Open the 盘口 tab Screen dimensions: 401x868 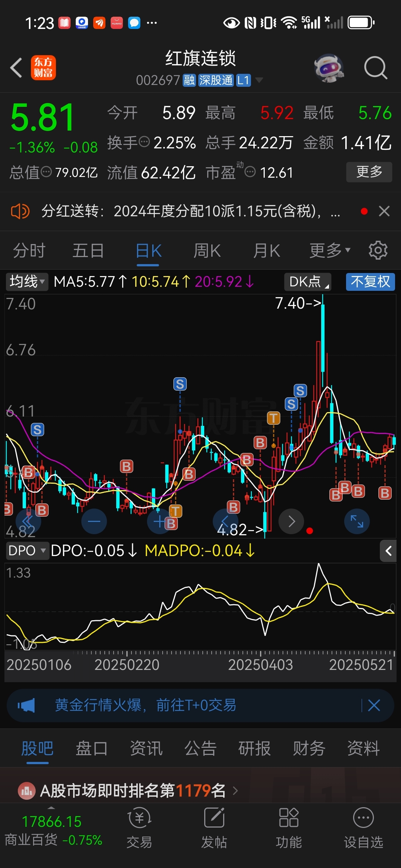tap(92, 748)
